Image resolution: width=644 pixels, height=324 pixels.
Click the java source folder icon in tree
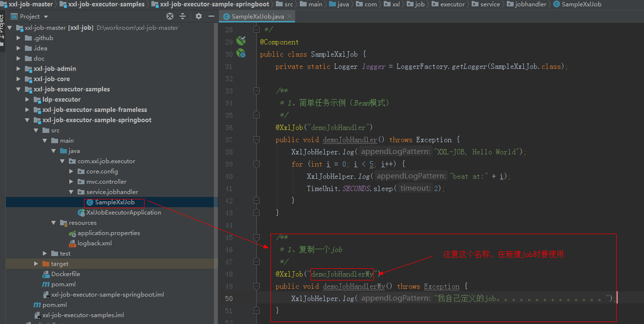[63, 151]
